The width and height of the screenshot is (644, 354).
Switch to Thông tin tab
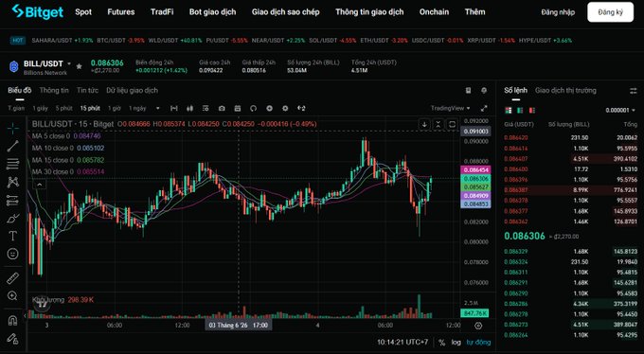54,90
